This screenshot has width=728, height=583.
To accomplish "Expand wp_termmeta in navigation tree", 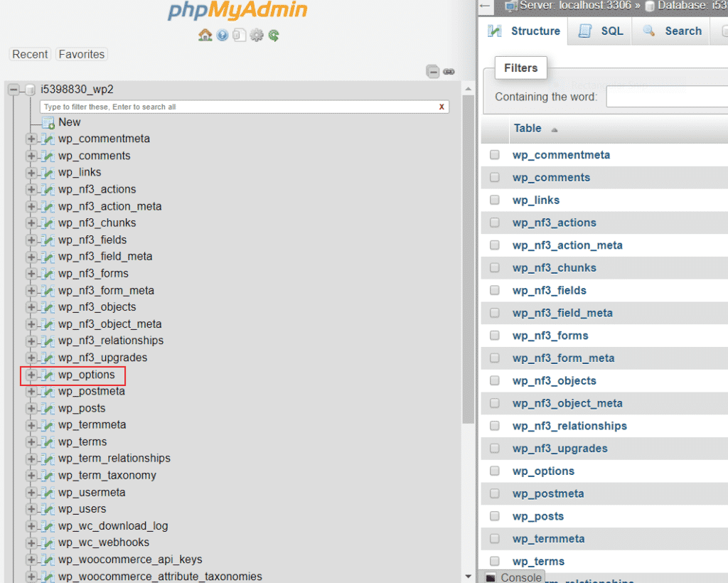I will pos(31,425).
